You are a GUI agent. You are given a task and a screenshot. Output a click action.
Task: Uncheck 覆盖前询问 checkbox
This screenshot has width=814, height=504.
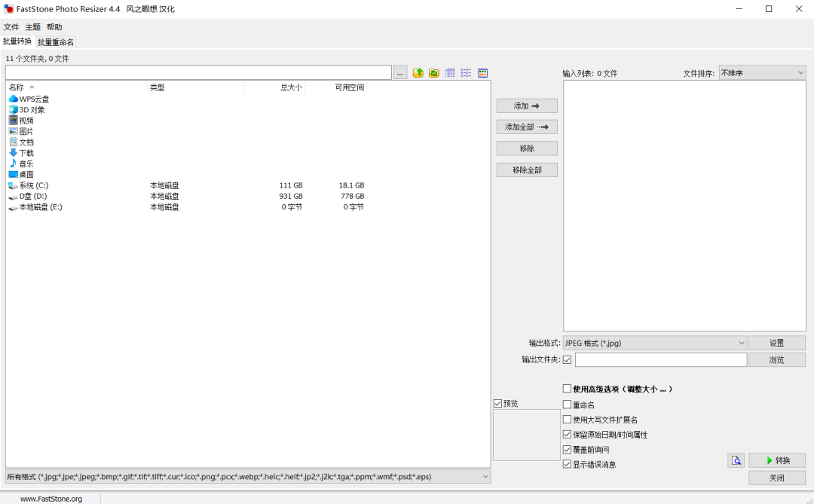tap(568, 450)
